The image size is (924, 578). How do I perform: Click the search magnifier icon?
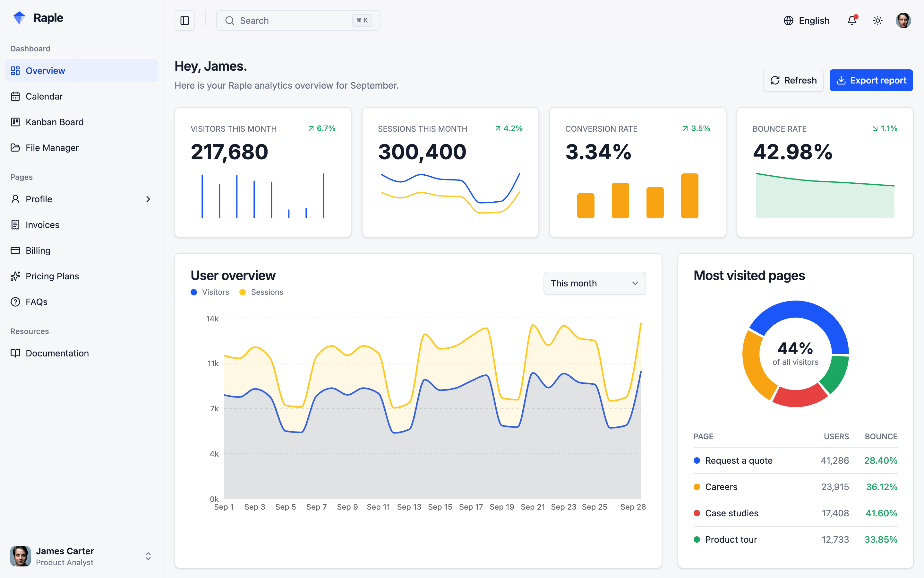(x=229, y=21)
